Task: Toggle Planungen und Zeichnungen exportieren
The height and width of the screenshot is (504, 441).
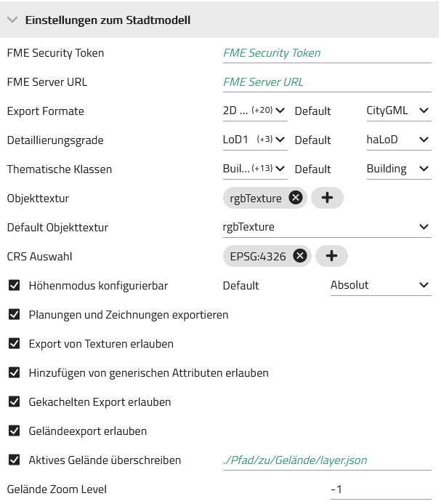Action: 14,314
